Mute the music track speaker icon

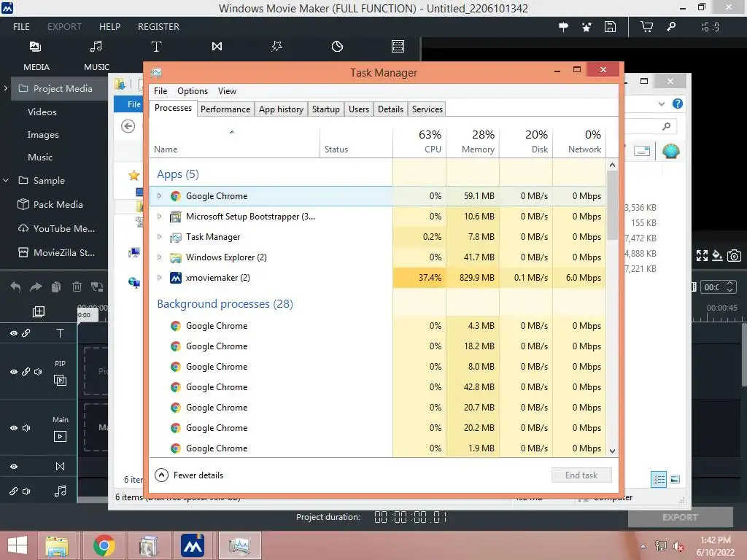26,491
